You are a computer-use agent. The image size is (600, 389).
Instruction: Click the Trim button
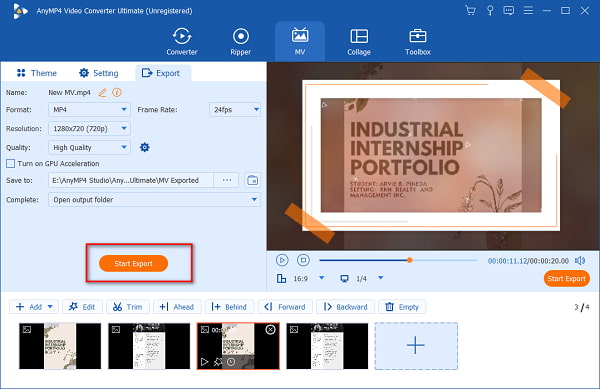128,307
